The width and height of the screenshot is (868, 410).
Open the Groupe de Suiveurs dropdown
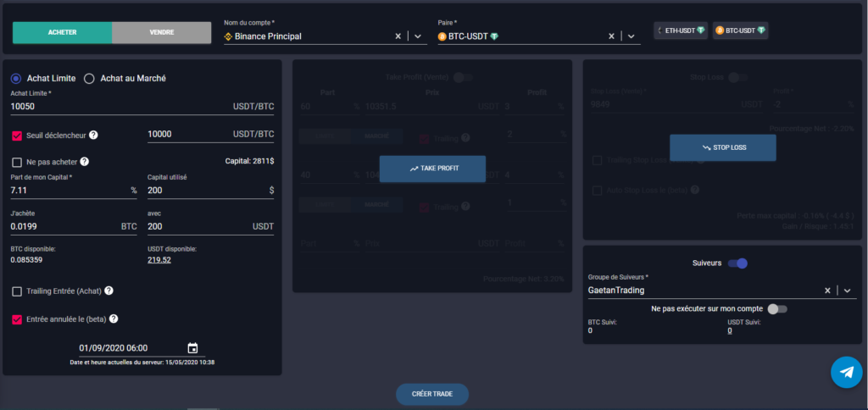coord(846,291)
